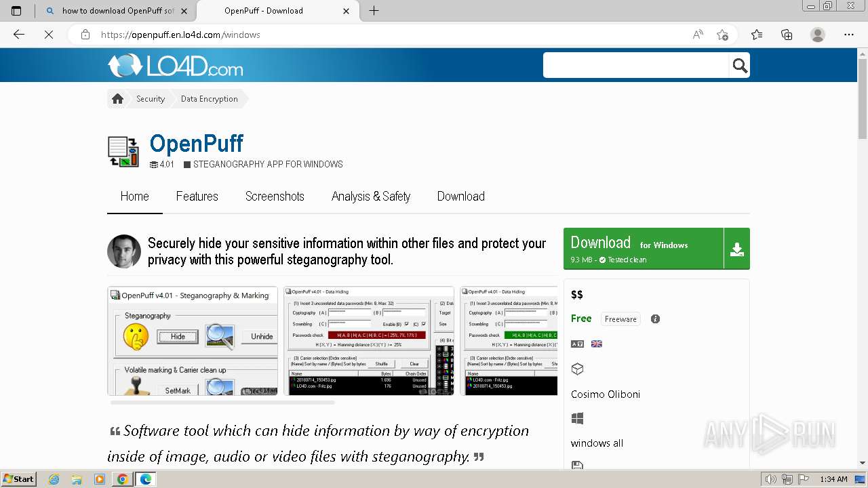Click the license info icon next to Freeware

(655, 319)
